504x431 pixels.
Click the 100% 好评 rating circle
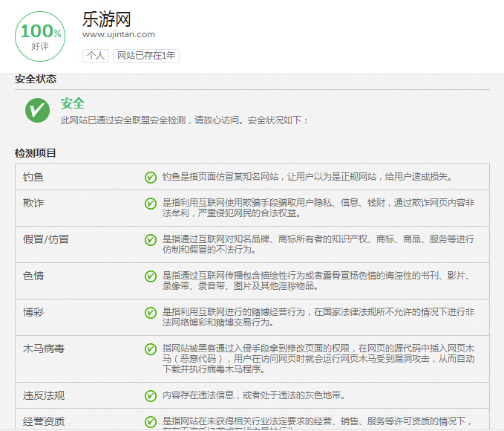pos(41,36)
